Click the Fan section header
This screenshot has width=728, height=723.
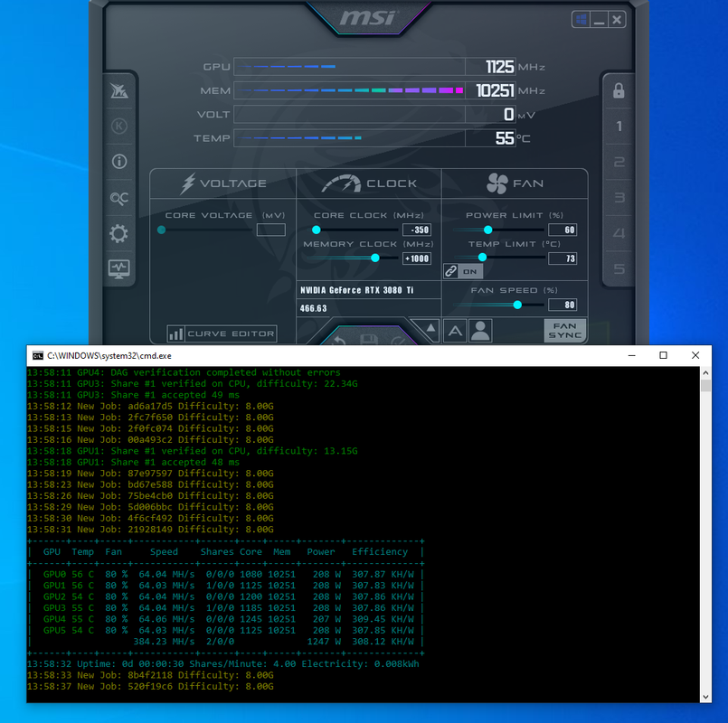click(x=515, y=183)
